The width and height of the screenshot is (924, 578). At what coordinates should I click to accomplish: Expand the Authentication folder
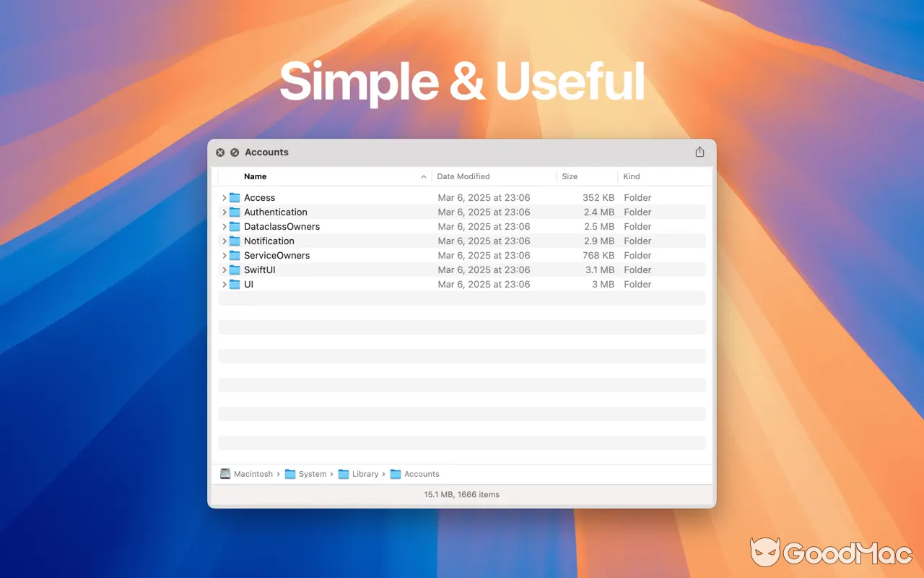[x=225, y=212]
